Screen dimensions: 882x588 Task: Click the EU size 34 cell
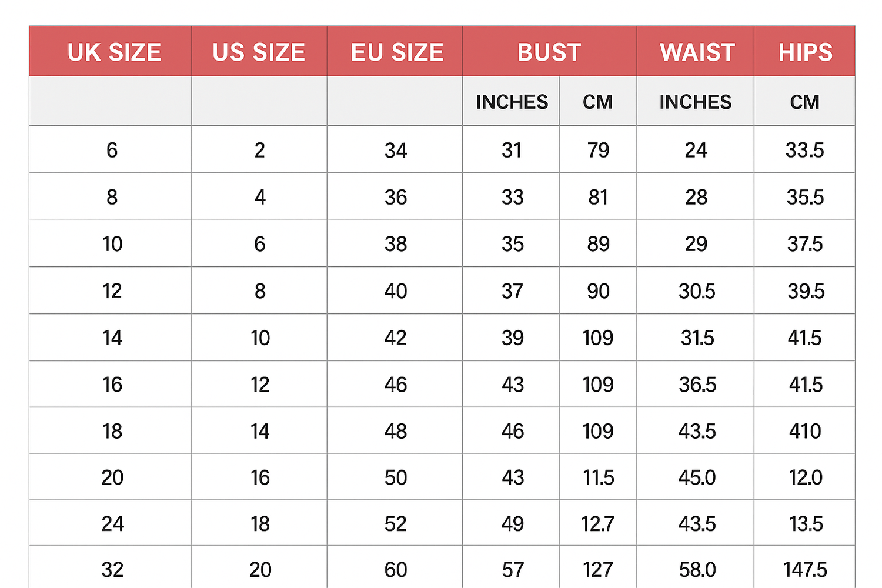coord(396,151)
